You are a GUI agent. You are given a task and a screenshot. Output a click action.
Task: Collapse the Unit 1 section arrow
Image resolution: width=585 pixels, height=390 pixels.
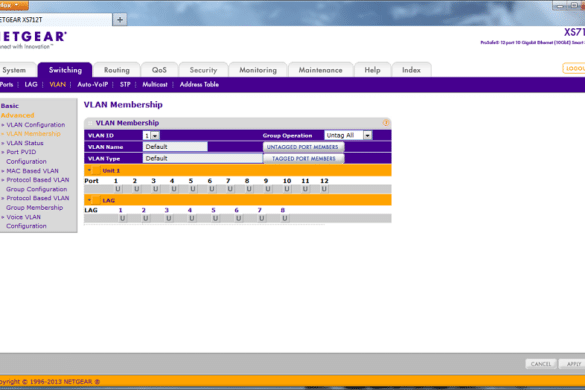(89, 170)
